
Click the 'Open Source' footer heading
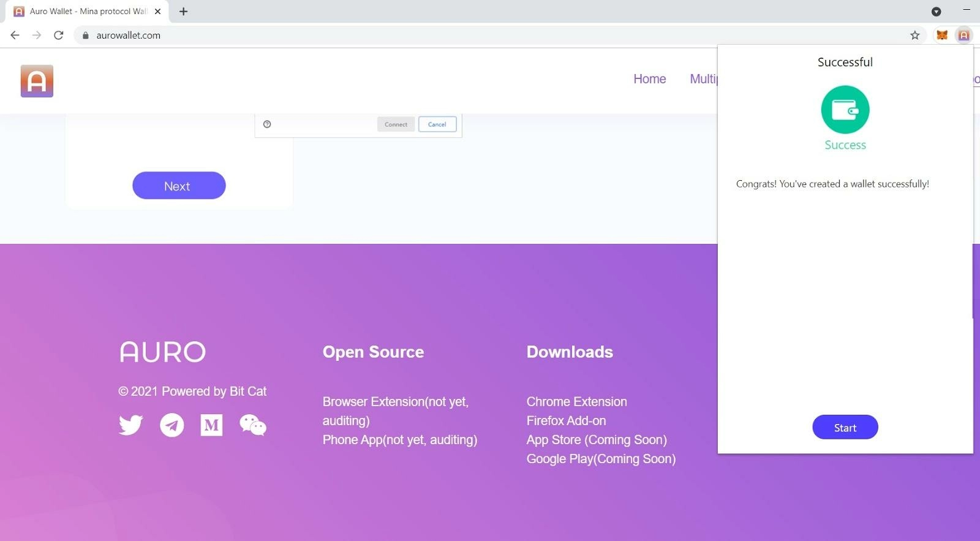[373, 352]
